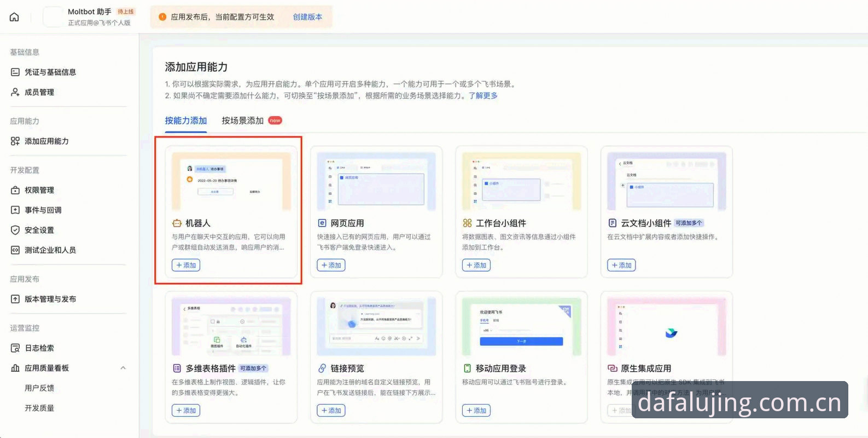Click the 工作台小组件 preview thumbnail
Screen dimensions: 868x438
tap(522, 182)
